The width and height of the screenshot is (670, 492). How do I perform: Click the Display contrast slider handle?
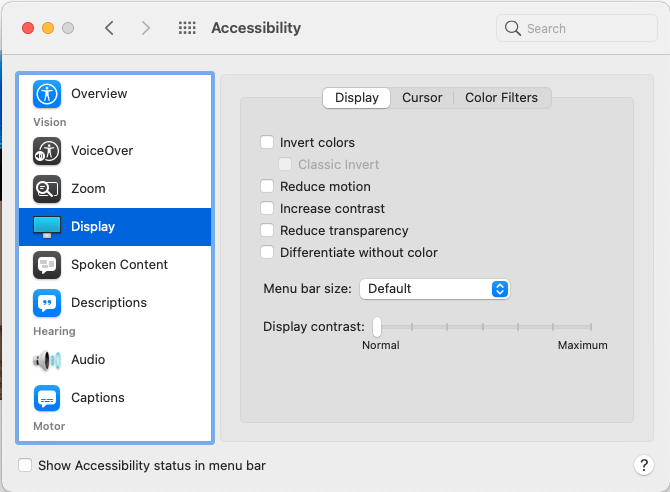377,327
